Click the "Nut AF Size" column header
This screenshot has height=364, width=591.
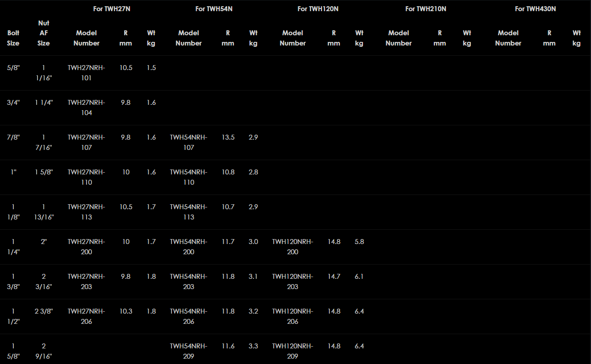[x=44, y=33]
